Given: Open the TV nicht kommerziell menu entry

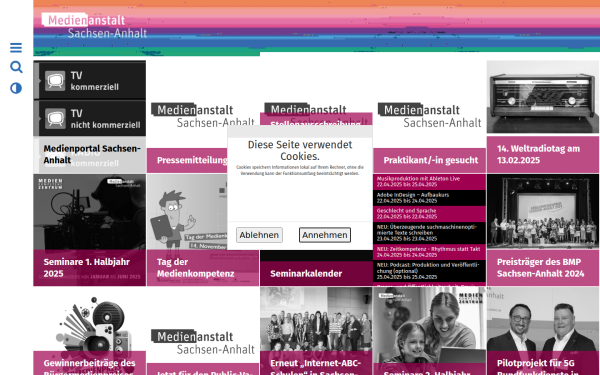Looking at the screenshot, I should pyautogui.click(x=90, y=119).
